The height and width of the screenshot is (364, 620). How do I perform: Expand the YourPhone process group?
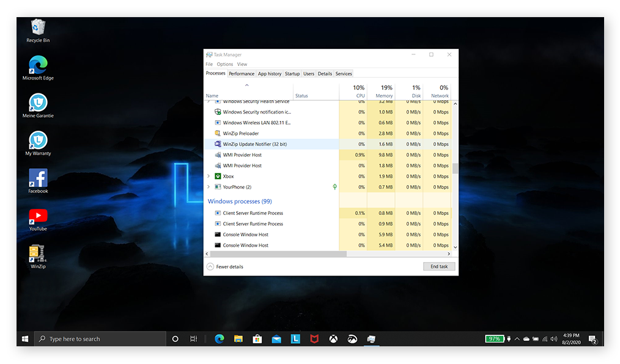point(209,187)
